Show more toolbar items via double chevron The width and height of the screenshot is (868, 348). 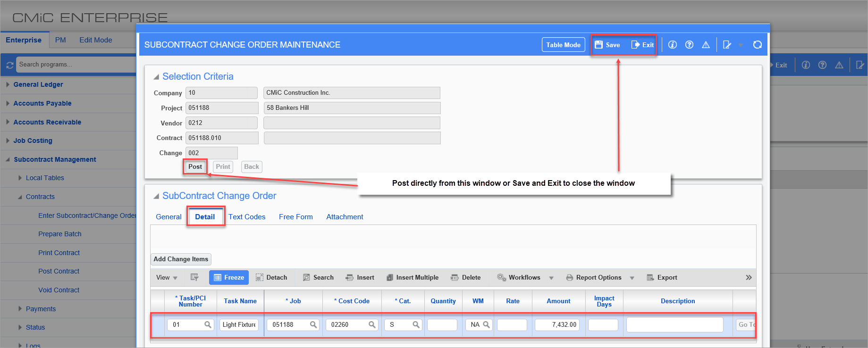749,277
